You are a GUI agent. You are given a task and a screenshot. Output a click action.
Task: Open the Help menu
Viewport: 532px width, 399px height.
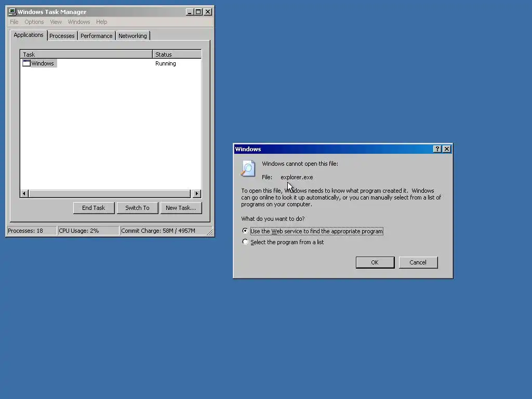point(101,22)
